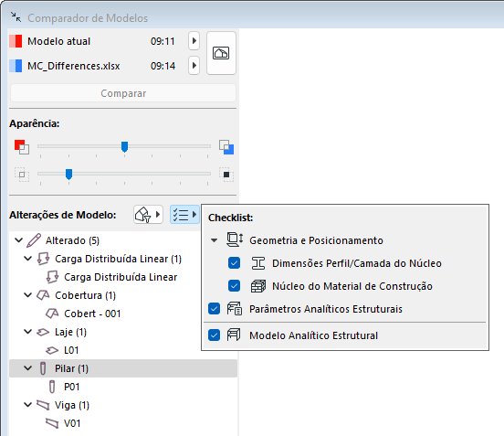
Task: Select the P01 column item
Action: coord(72,387)
